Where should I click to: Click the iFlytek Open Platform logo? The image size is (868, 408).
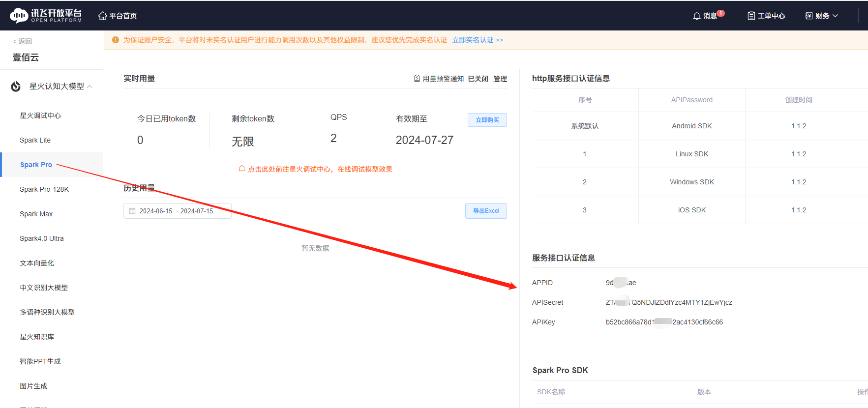click(x=46, y=16)
